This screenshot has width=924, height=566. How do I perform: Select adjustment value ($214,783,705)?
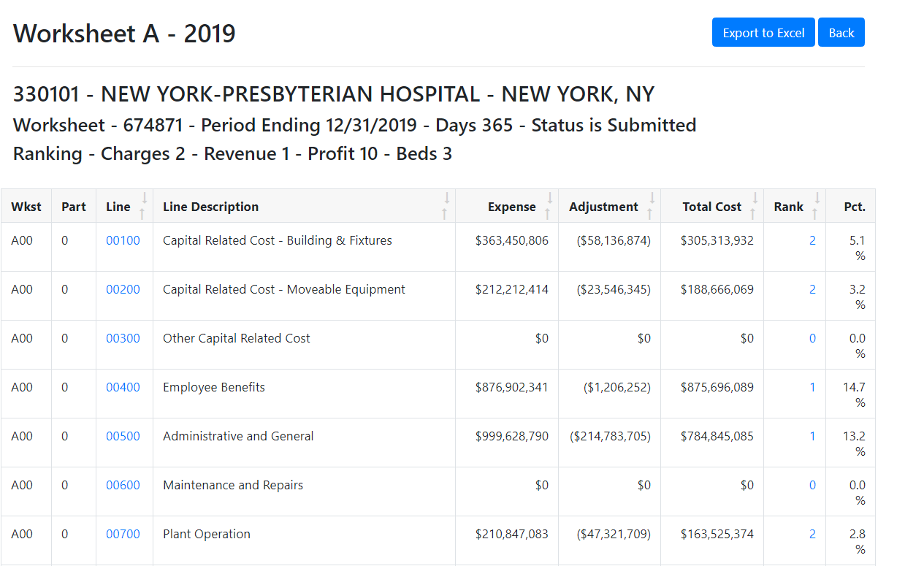click(x=611, y=436)
